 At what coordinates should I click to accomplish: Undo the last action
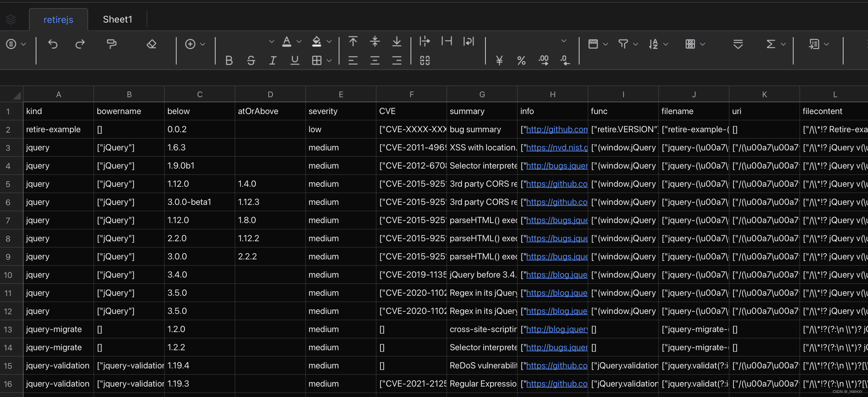click(x=53, y=44)
